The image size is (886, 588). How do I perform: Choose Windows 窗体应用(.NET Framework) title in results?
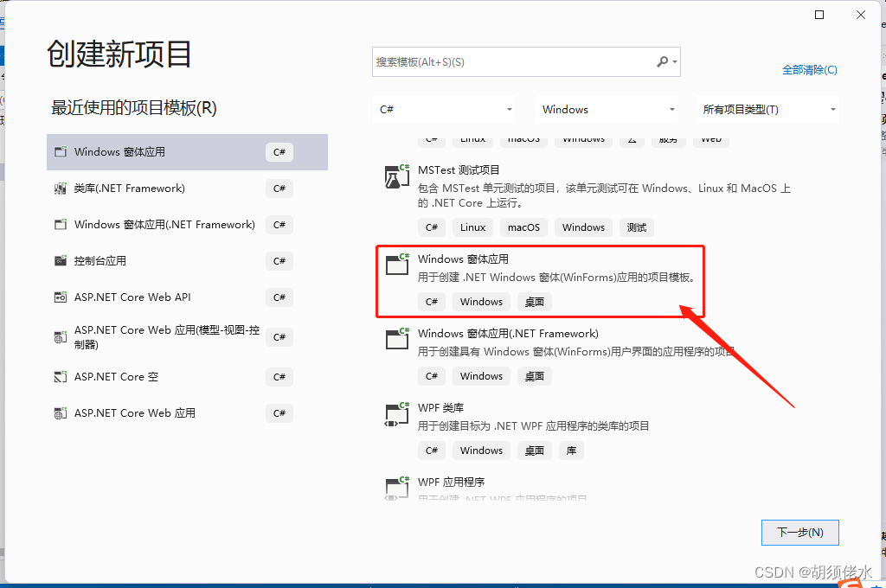[508, 333]
